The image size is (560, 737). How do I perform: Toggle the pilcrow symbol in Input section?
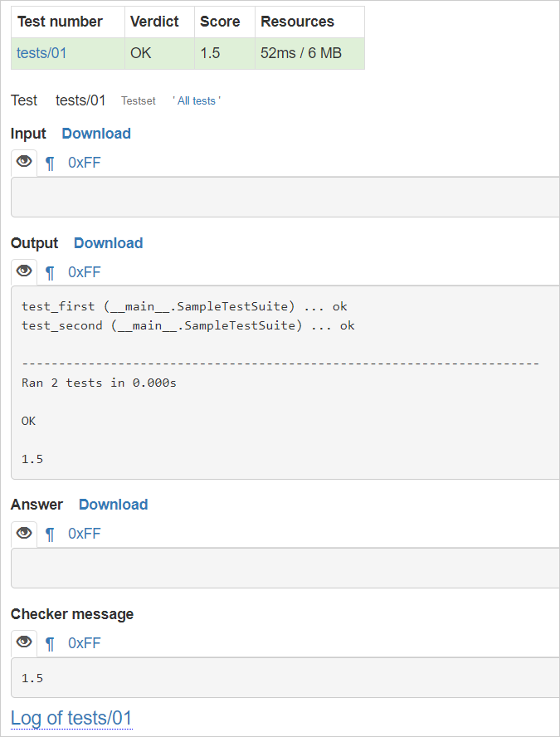[50, 164]
